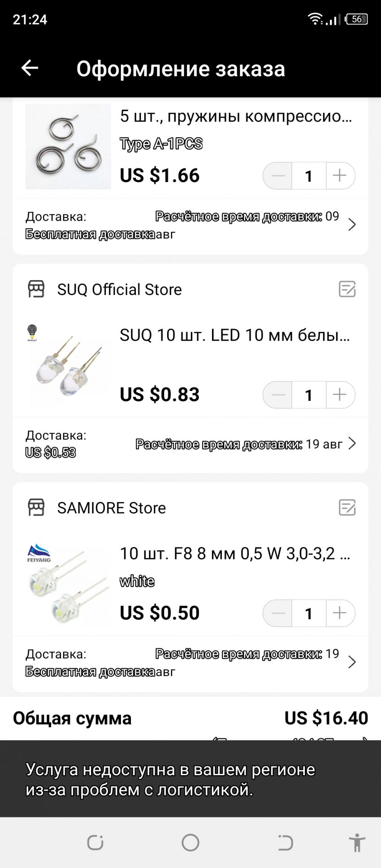The image size is (381, 868).
Task: Expand SAMIORE delivery options chevron
Action: click(352, 662)
